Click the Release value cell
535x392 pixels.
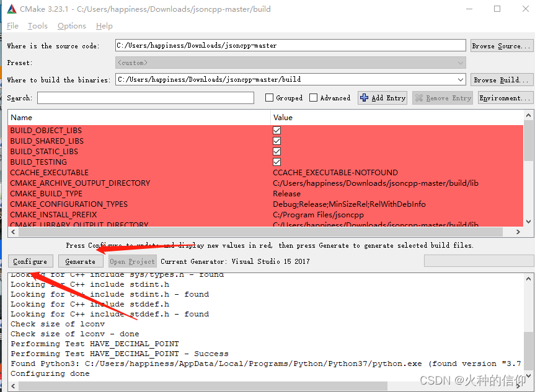(287, 194)
